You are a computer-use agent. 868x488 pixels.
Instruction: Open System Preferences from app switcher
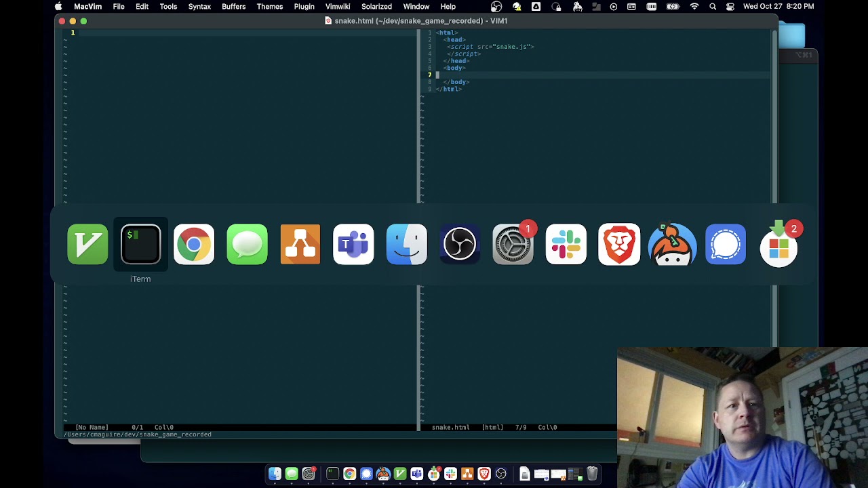(x=513, y=244)
